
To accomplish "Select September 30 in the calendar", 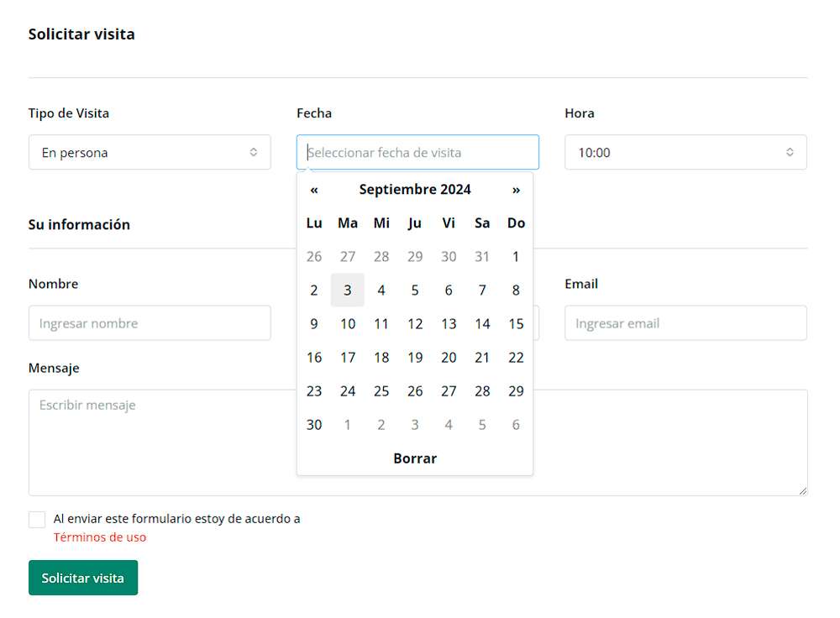I will coord(314,425).
